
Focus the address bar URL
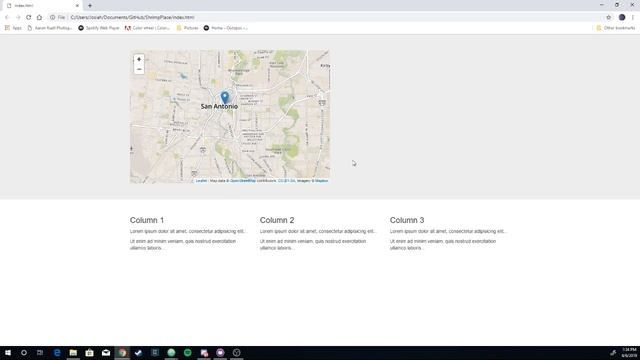pos(132,17)
